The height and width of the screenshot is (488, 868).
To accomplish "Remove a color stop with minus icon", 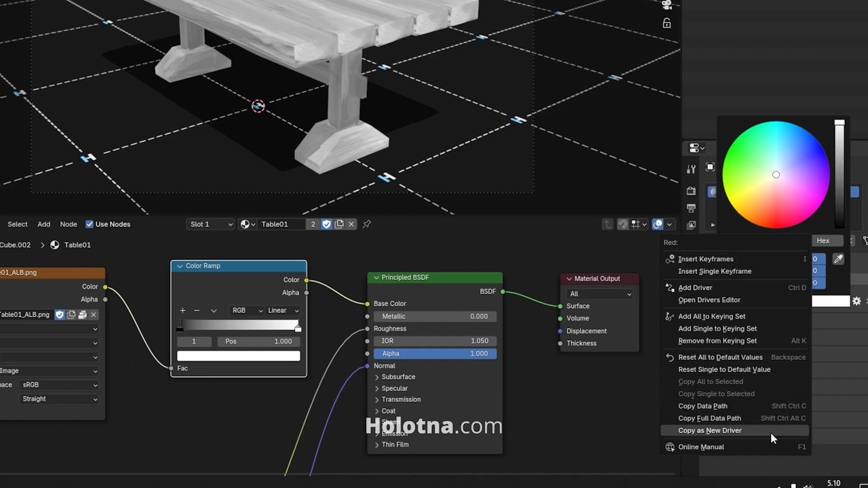I will pyautogui.click(x=197, y=310).
